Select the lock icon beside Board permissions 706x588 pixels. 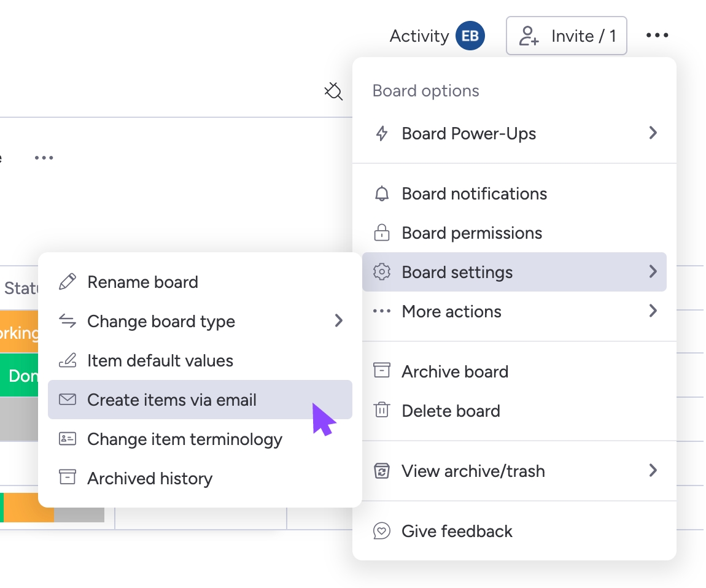tap(382, 233)
